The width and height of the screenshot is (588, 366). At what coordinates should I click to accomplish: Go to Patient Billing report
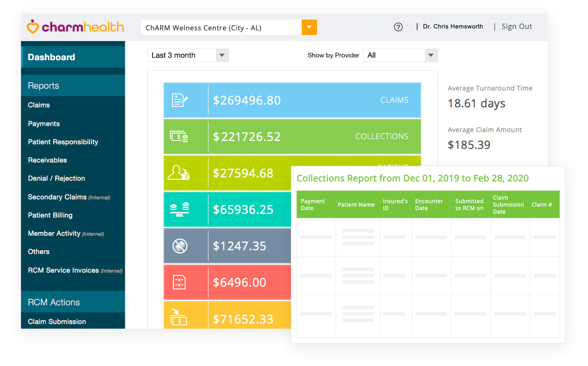(50, 215)
